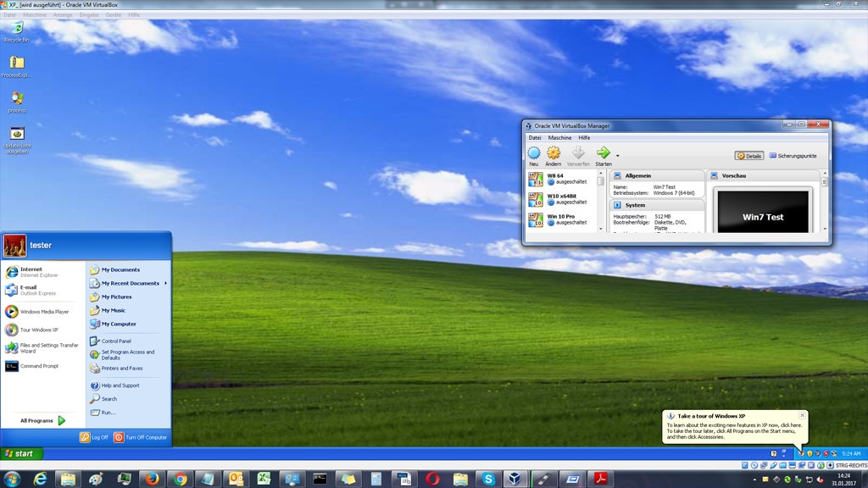The height and width of the screenshot is (488, 868).
Task: Open Datei menu in VirtualBox Manager
Action: [x=535, y=138]
